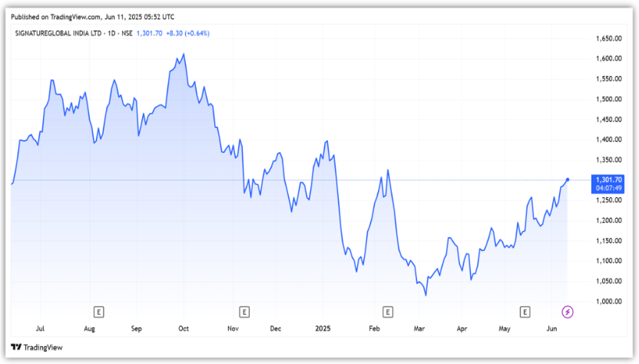Click the blue 1,301.70 price axis label

tap(608, 179)
